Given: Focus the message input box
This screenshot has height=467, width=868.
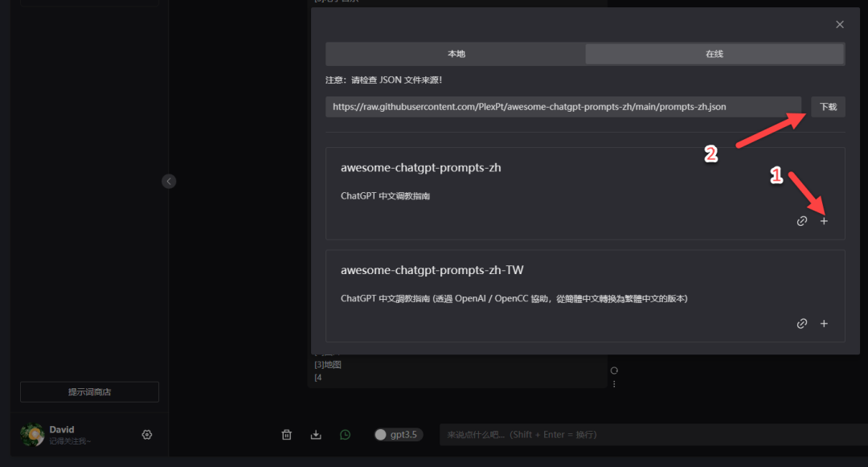Looking at the screenshot, I should pos(653,434).
